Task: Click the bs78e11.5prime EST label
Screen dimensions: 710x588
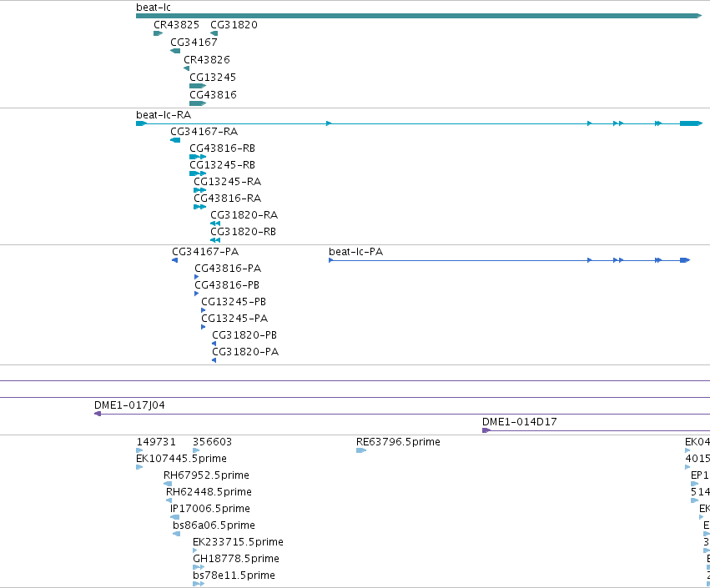Action: [234, 576]
